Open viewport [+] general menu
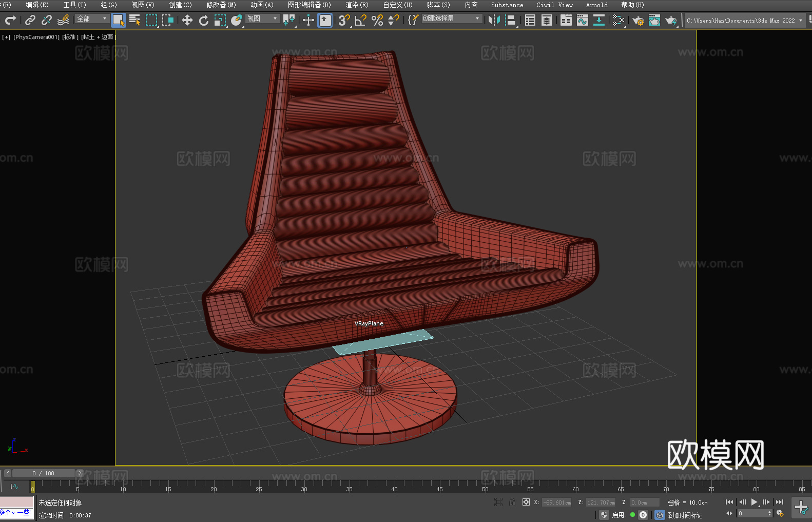The image size is (812, 522). (x=6, y=37)
